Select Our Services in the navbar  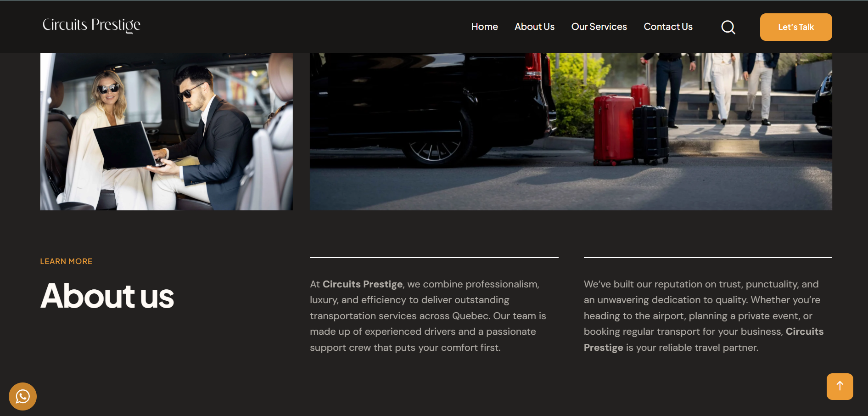(x=599, y=27)
